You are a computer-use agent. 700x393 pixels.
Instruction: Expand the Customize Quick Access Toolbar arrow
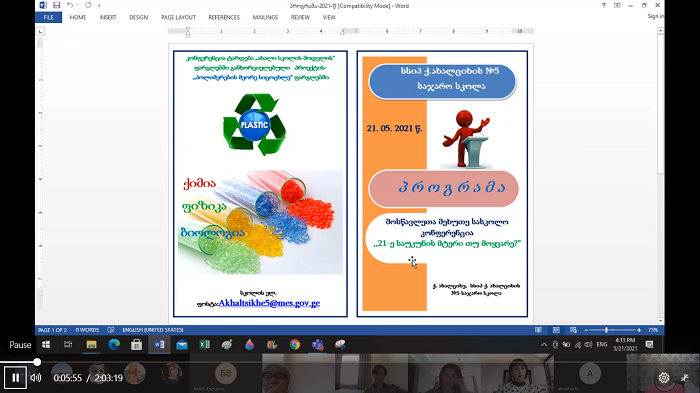coord(99,6)
